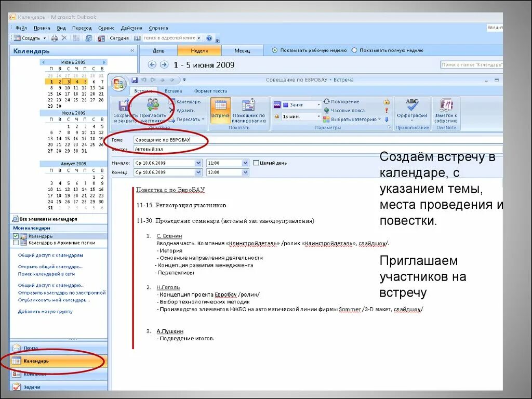This screenshot has width=532, height=399.
Task: Set high importance with the red exclamation icon
Action: (386, 110)
